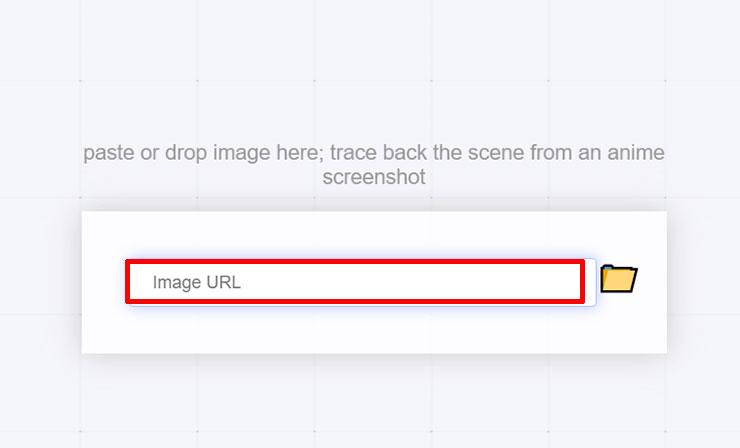The height and width of the screenshot is (448, 740).
Task: Click the yellow folder icon to browse files
Action: coord(618,280)
